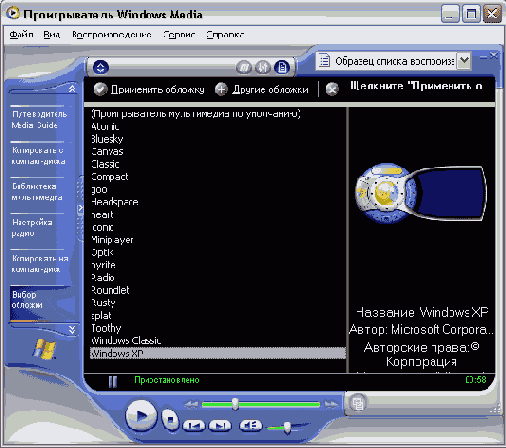Click the delete skin X icon

pos(332,89)
